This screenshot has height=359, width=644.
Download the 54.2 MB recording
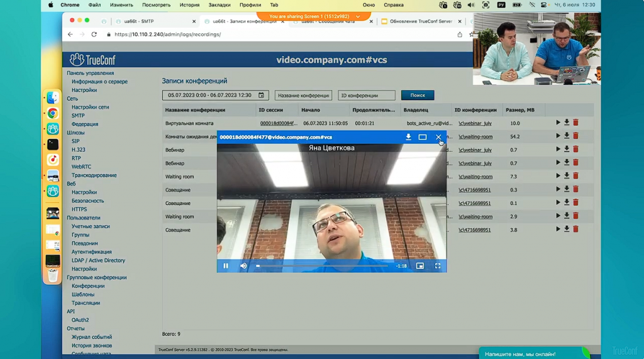click(x=567, y=136)
